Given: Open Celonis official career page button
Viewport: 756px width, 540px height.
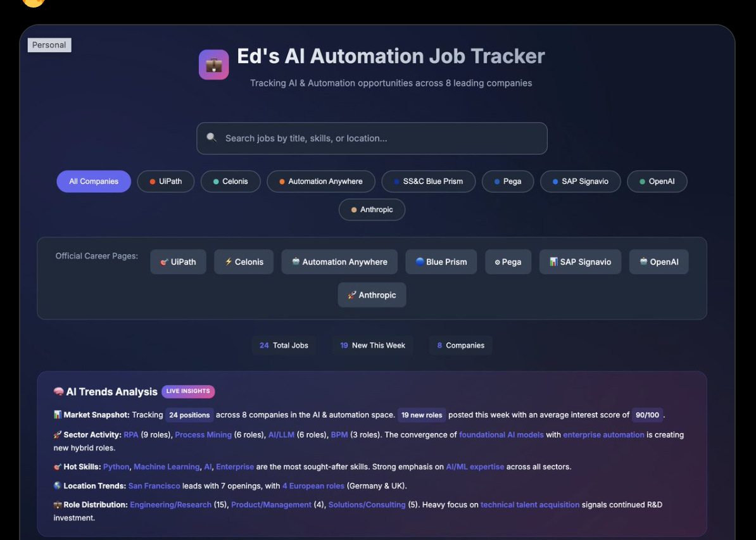Looking at the screenshot, I should click(244, 262).
